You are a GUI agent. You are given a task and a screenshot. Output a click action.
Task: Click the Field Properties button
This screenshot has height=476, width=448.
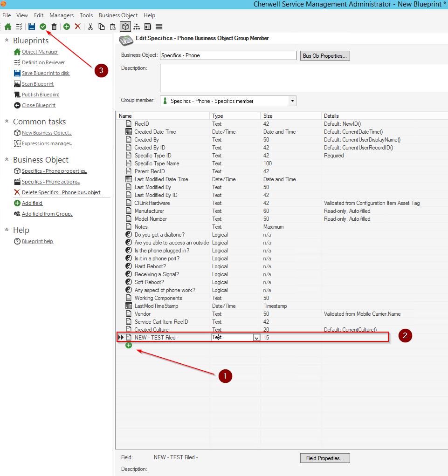pyautogui.click(x=325, y=458)
